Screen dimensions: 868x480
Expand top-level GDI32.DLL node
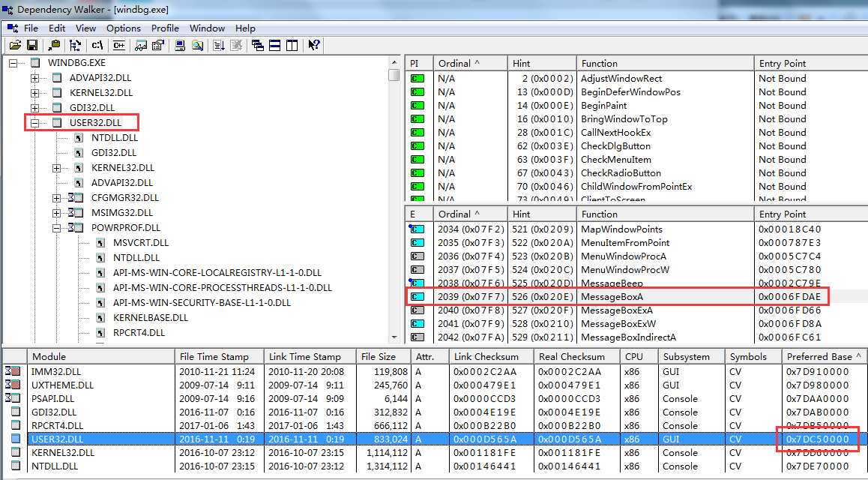35,108
